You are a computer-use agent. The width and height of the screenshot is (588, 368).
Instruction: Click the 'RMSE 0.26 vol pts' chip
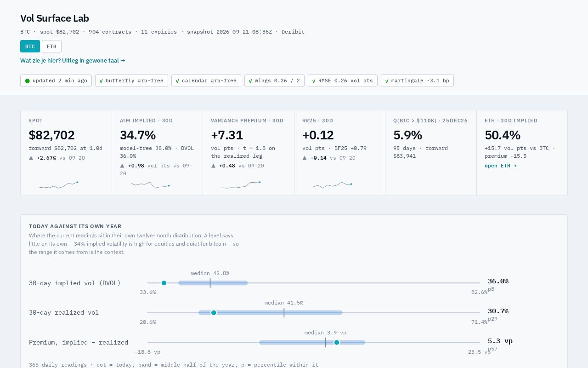(x=343, y=80)
